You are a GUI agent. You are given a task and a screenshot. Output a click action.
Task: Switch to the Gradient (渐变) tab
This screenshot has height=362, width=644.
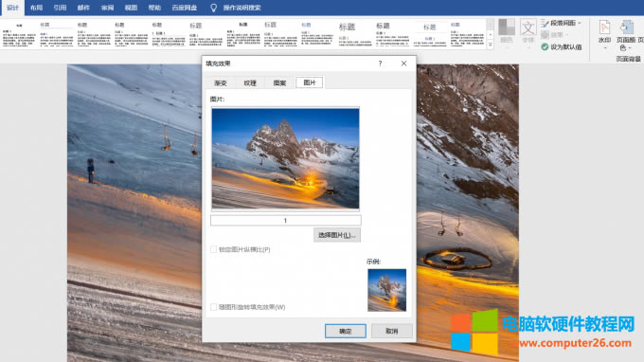pyautogui.click(x=220, y=82)
